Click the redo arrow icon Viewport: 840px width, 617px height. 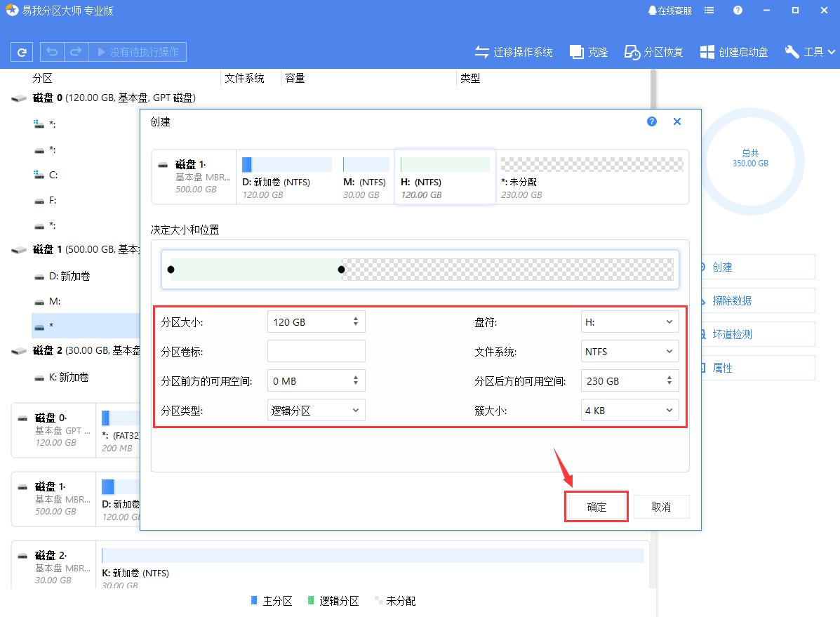pos(75,51)
